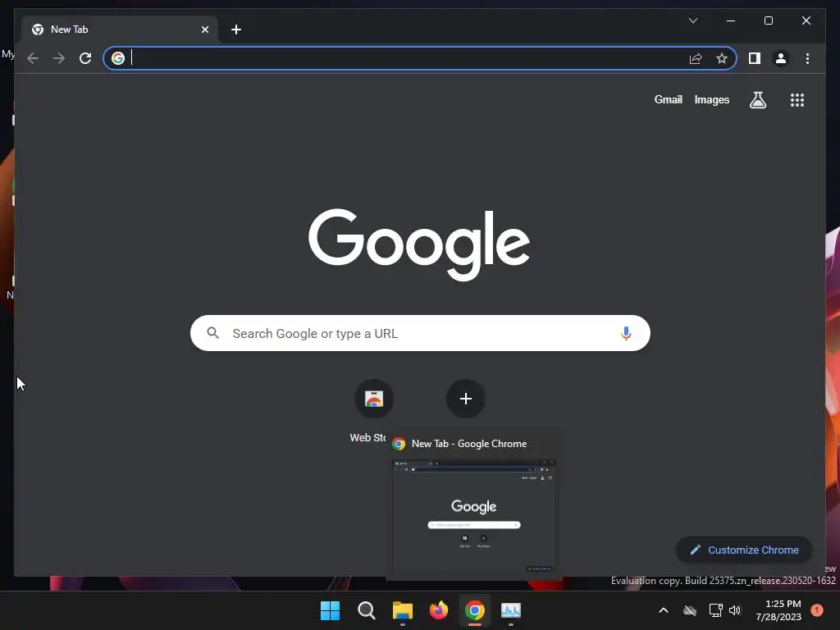Maximize the Chrome window
This screenshot has width=840, height=630.
coord(768,21)
